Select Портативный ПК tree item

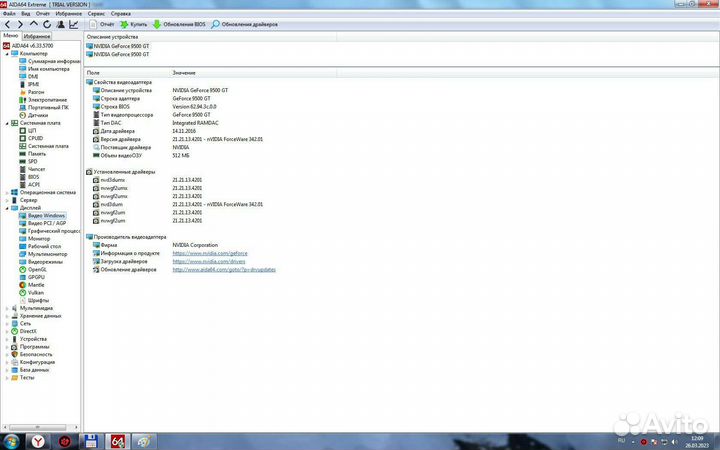[44, 107]
